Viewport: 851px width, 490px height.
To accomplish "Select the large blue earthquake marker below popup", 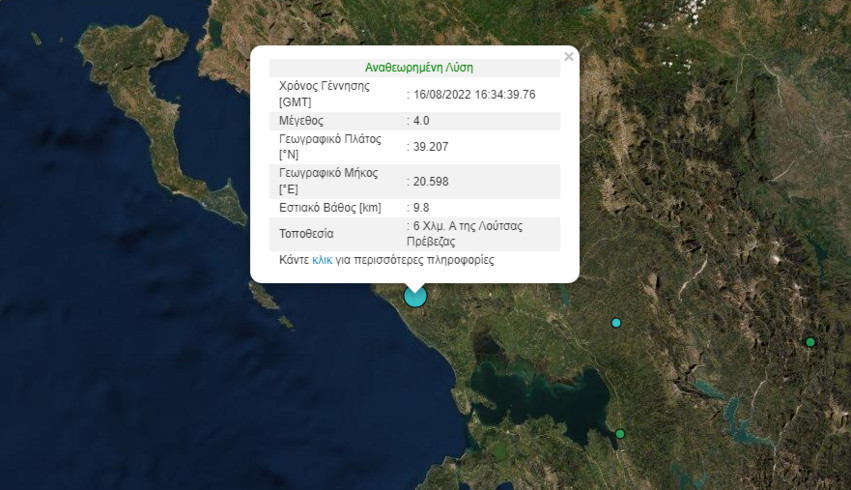I will 415,296.
